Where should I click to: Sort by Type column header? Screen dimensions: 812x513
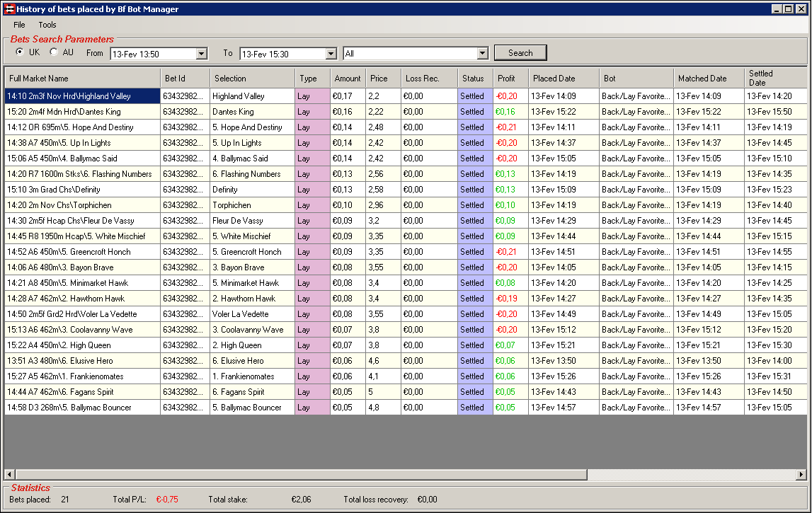point(312,78)
